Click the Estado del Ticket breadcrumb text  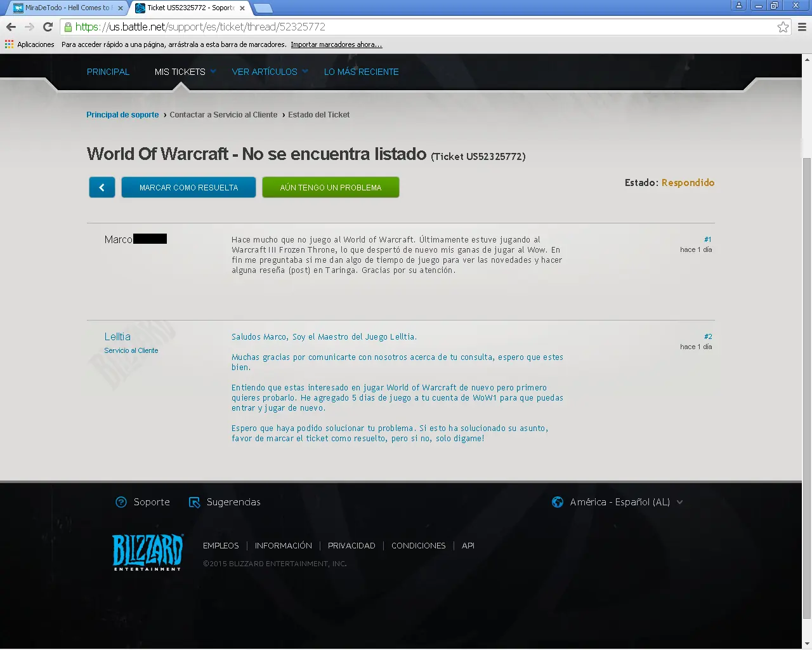318,115
